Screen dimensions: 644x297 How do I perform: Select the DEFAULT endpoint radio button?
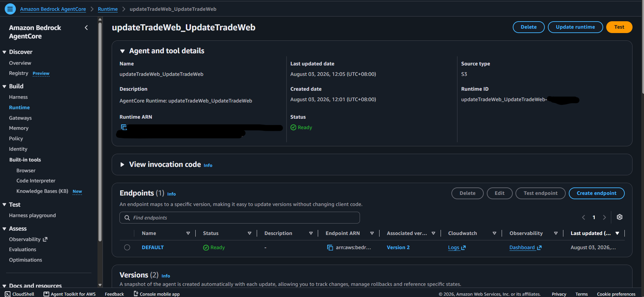click(127, 247)
